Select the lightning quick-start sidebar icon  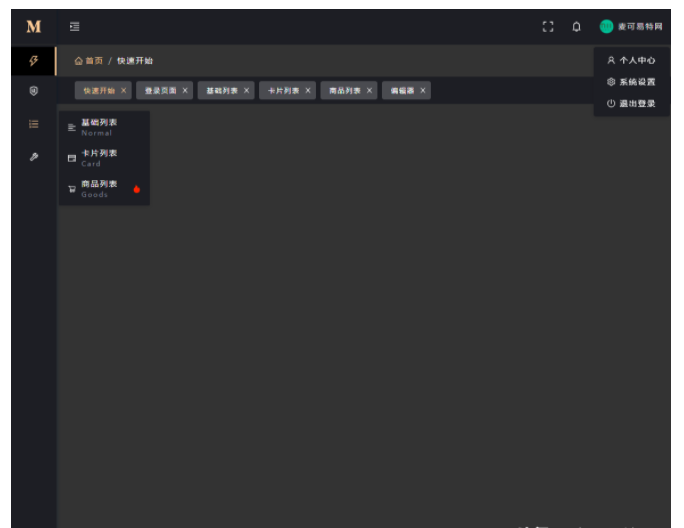click(34, 61)
